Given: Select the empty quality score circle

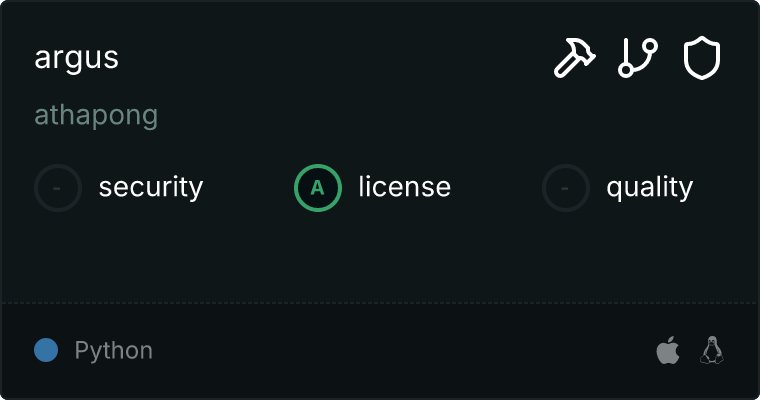Looking at the screenshot, I should [566, 188].
